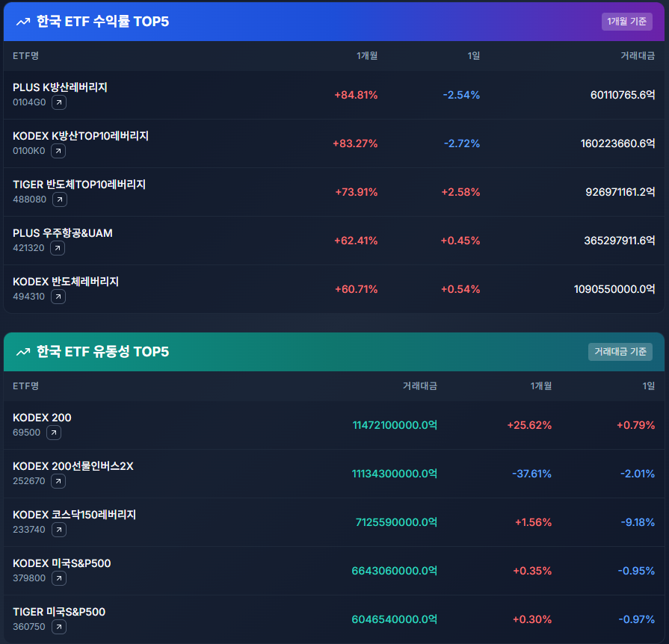
Task: Open external link icon for KODEX 미국S&P500
Action: coord(58,578)
